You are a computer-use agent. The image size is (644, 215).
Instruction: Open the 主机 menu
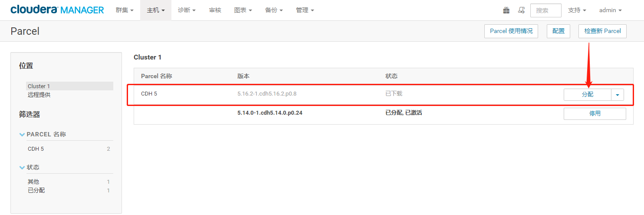[x=156, y=10]
